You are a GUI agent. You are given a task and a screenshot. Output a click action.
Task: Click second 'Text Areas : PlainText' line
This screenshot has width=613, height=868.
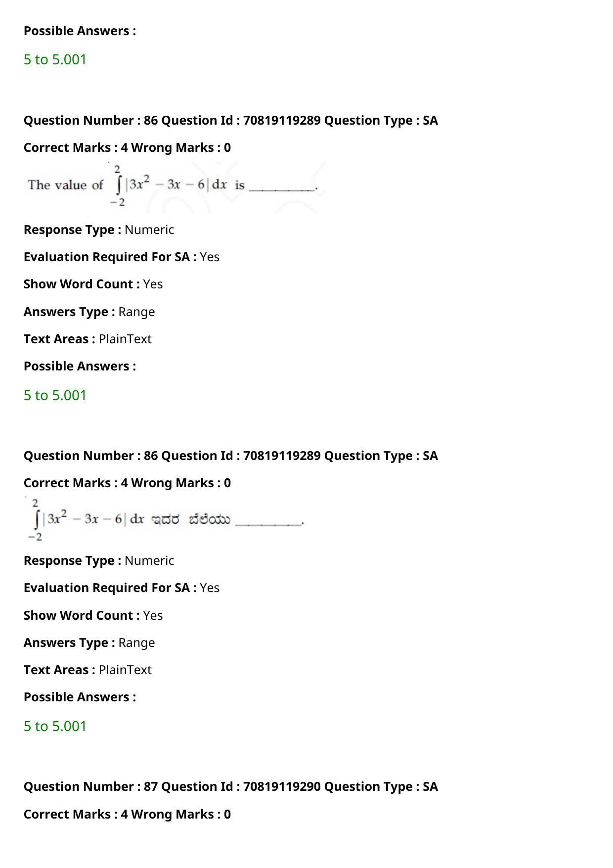click(88, 670)
